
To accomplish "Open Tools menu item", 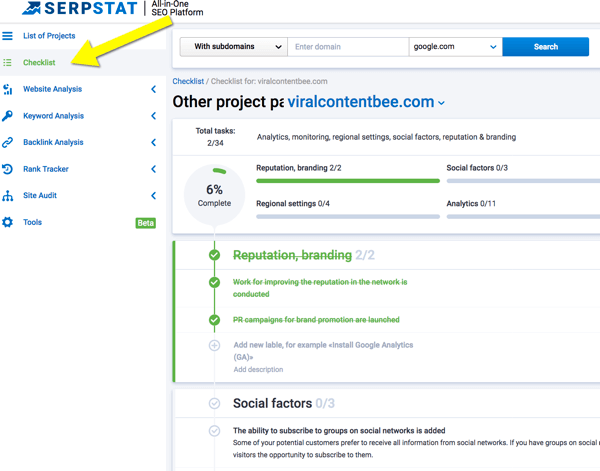I will tap(32, 222).
